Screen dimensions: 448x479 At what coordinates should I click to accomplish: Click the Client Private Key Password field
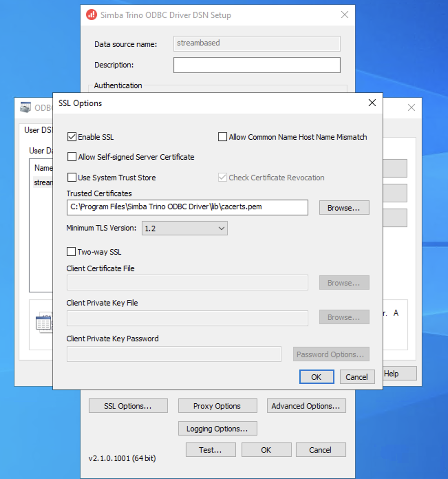coord(174,354)
